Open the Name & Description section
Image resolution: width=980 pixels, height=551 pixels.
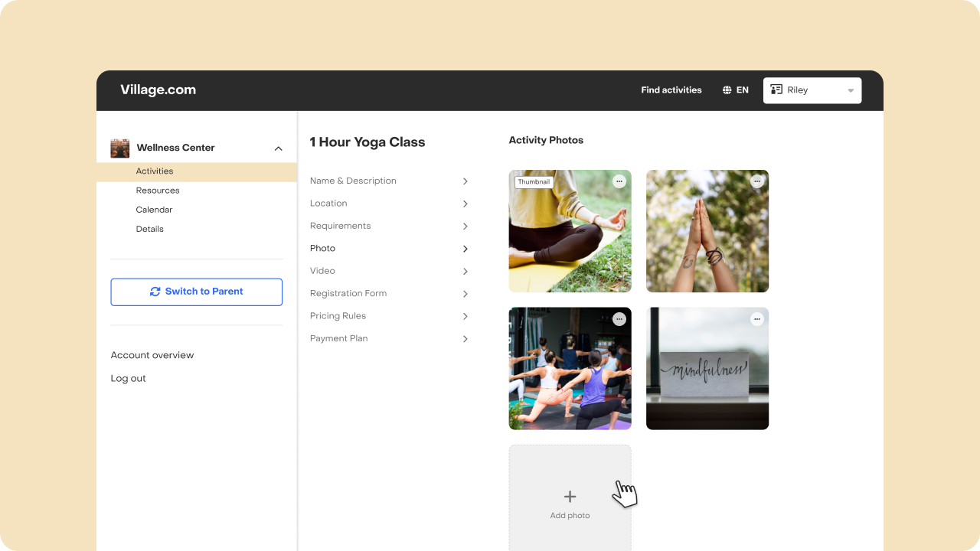(x=390, y=181)
